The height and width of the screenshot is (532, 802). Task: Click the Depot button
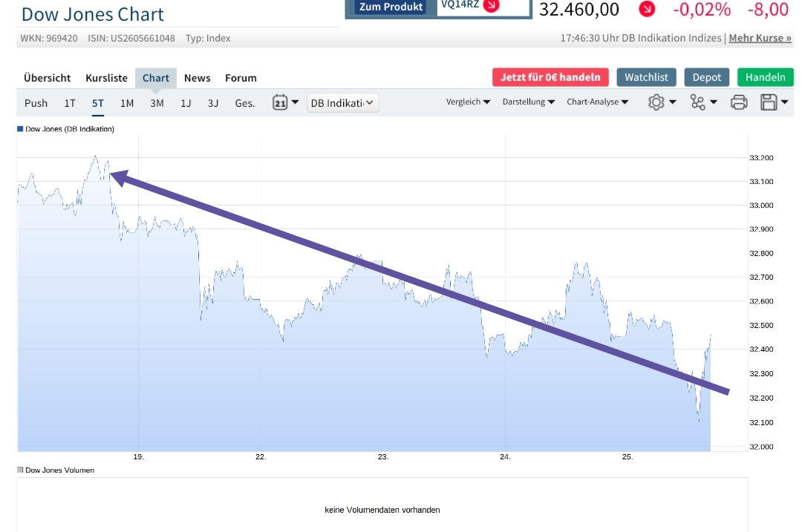[x=706, y=77]
